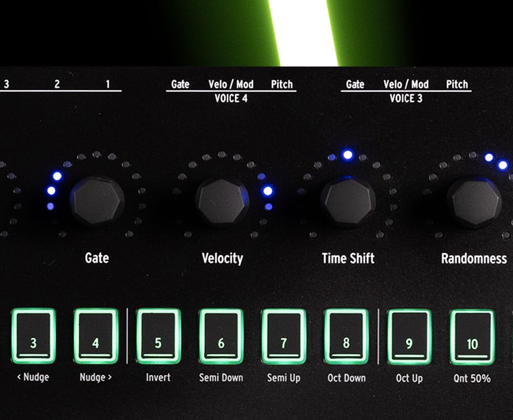Click the Voice 4 Velo / Mod label
The width and height of the screenshot is (513, 420).
pyautogui.click(x=231, y=84)
